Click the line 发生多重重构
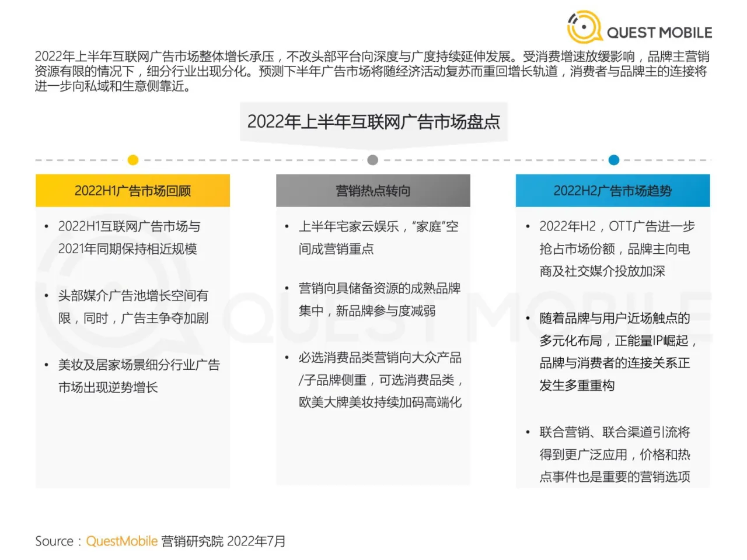 coord(577,386)
